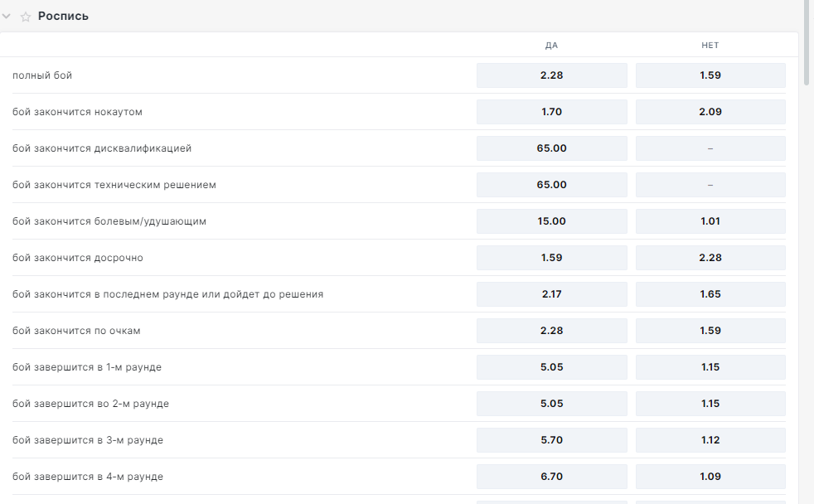Collapse the Роспись section chevron
The image size is (814, 504).
pos(7,17)
